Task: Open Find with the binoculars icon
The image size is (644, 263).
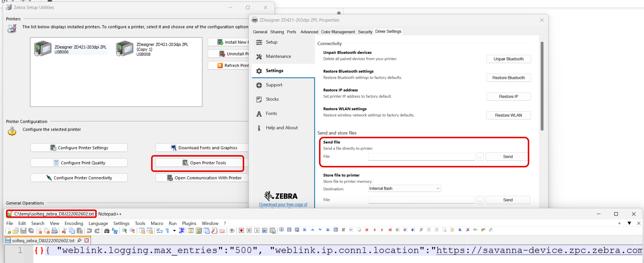Action: pyautogui.click(x=107, y=231)
